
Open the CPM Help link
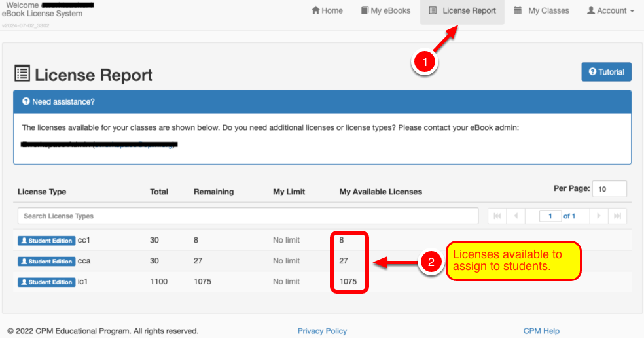(541, 331)
